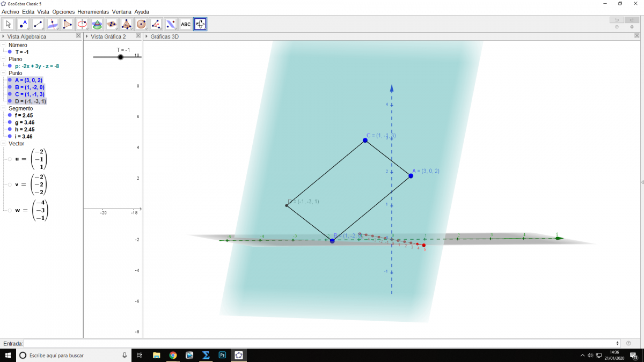Click the Entrada input field
644x362 pixels.
pos(321,343)
